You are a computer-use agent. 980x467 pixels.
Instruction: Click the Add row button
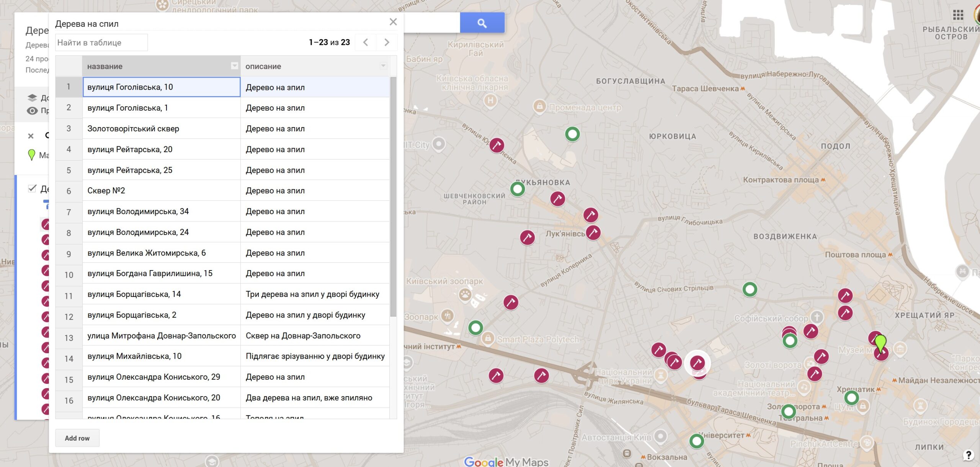(x=77, y=438)
